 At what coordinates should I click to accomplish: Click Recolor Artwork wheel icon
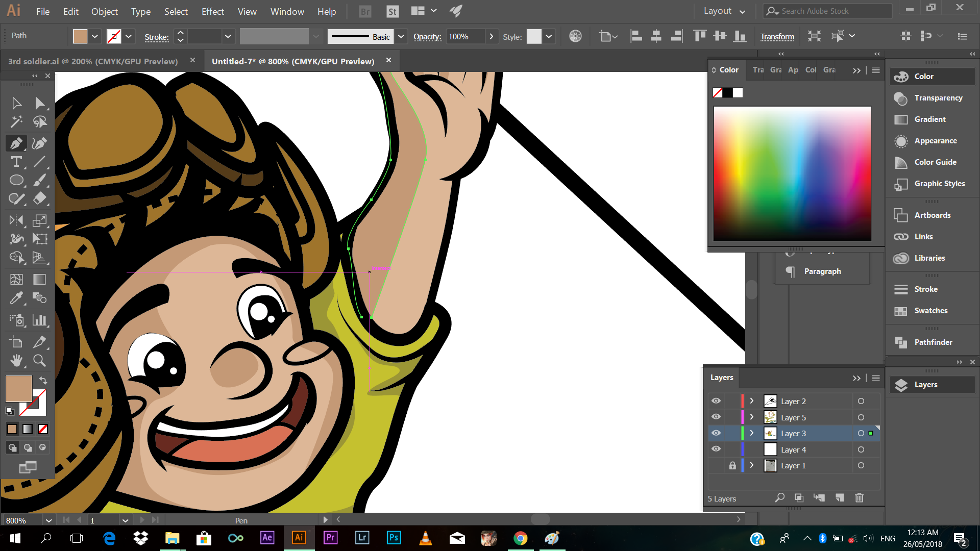(x=575, y=36)
